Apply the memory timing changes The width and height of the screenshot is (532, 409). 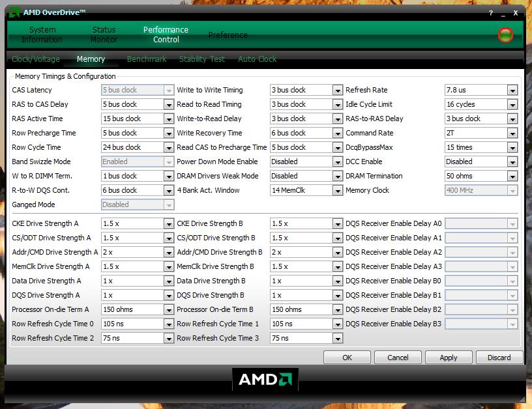coord(449,358)
